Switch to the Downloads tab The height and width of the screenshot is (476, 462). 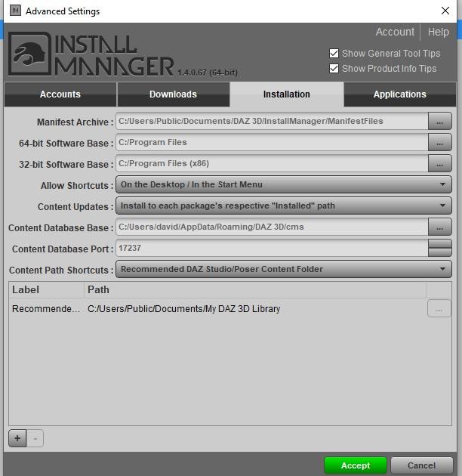[x=173, y=94]
